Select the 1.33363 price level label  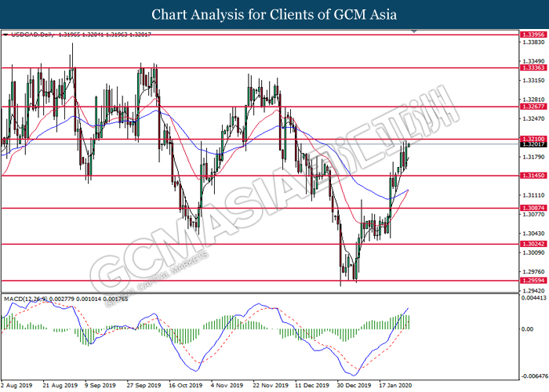pyautogui.click(x=533, y=68)
